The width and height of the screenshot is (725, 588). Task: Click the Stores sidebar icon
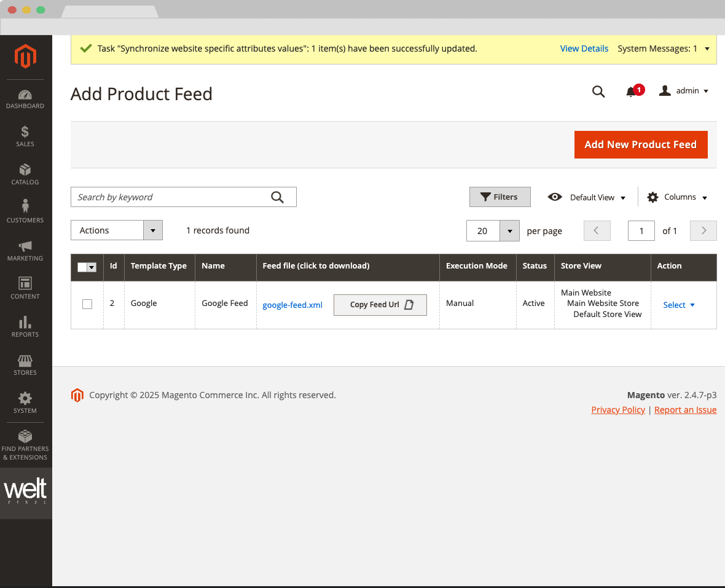[x=25, y=364]
